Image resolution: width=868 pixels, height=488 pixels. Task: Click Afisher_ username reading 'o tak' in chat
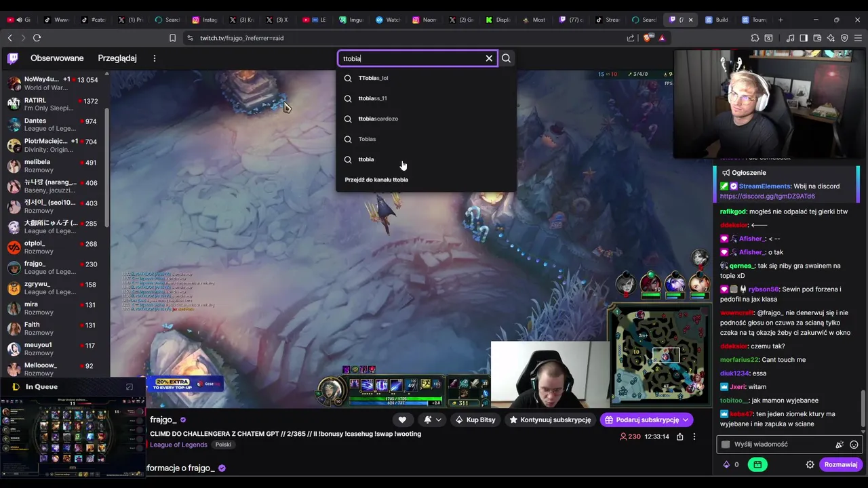753,252
